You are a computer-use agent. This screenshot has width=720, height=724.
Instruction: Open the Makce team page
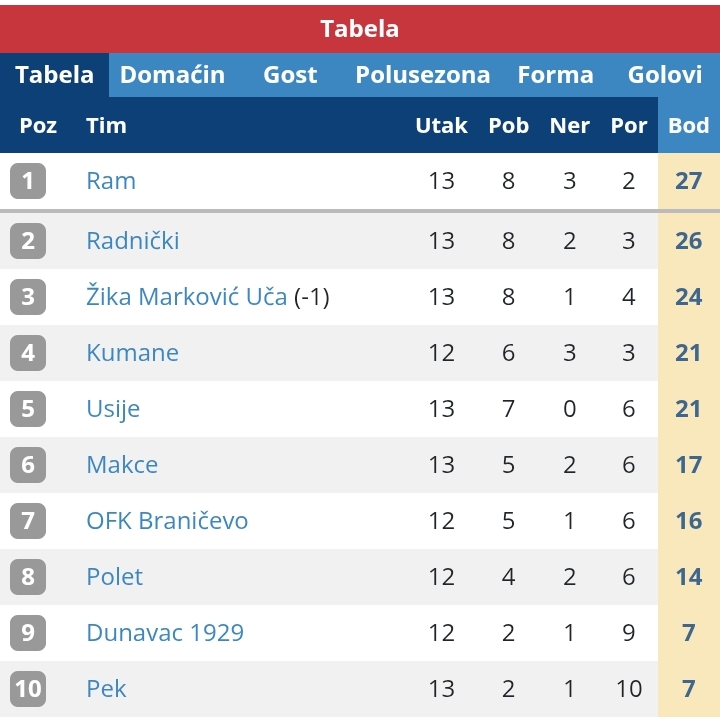[122, 465]
